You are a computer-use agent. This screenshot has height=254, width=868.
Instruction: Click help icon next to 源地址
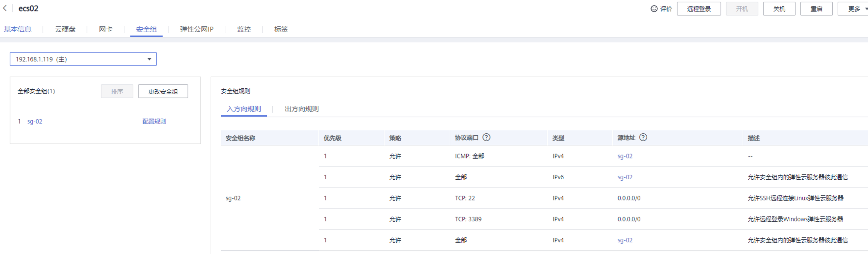643,137
